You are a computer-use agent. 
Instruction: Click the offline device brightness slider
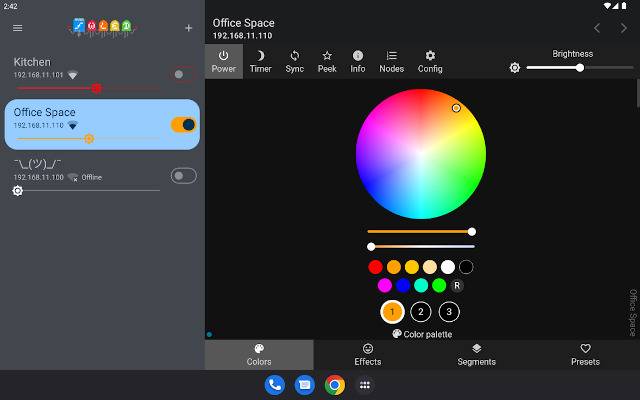click(x=87, y=191)
